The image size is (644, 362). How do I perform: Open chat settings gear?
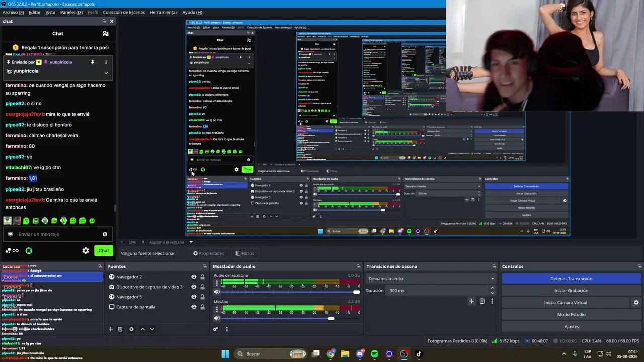click(86, 250)
